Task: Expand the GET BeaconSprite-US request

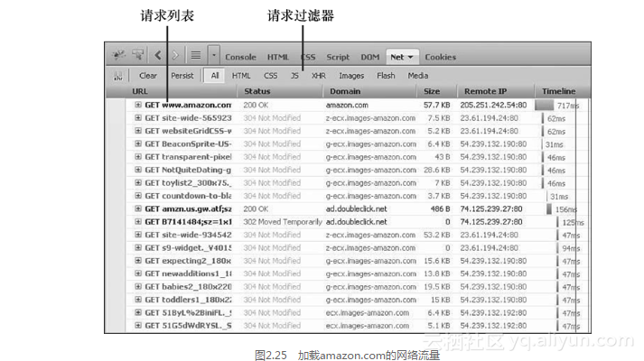Action: [x=138, y=143]
